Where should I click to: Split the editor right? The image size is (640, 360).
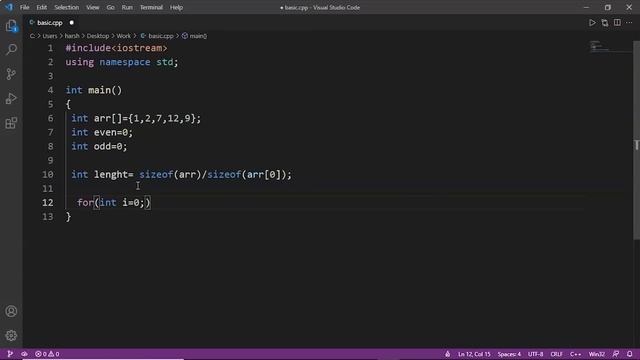pyautogui.click(x=617, y=23)
